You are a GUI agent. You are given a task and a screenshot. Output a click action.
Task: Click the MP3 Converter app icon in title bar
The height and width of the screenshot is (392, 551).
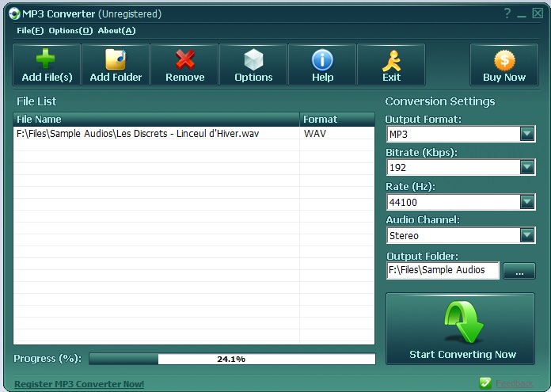pyautogui.click(x=14, y=13)
